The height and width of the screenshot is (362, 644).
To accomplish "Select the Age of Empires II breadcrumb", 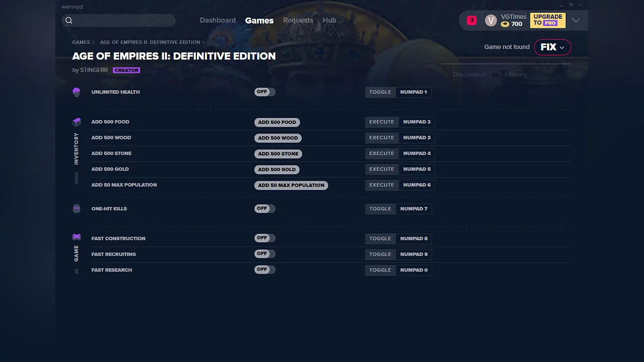I will point(150,42).
